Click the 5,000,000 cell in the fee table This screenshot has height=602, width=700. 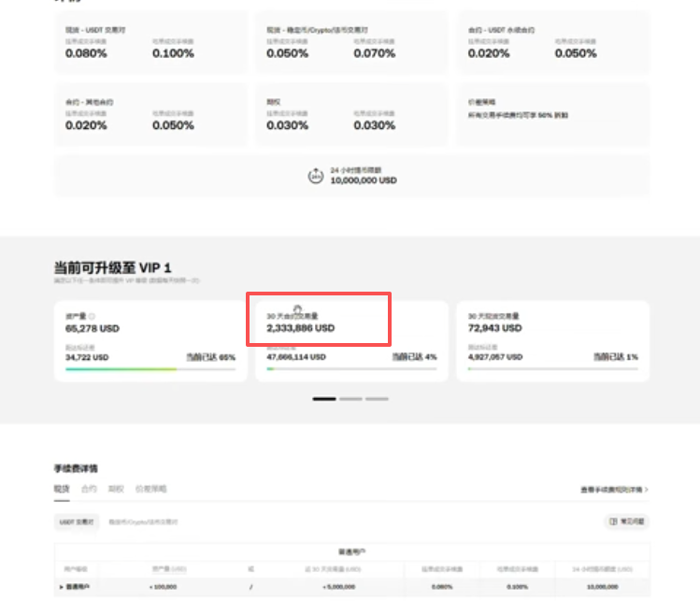[x=339, y=587]
